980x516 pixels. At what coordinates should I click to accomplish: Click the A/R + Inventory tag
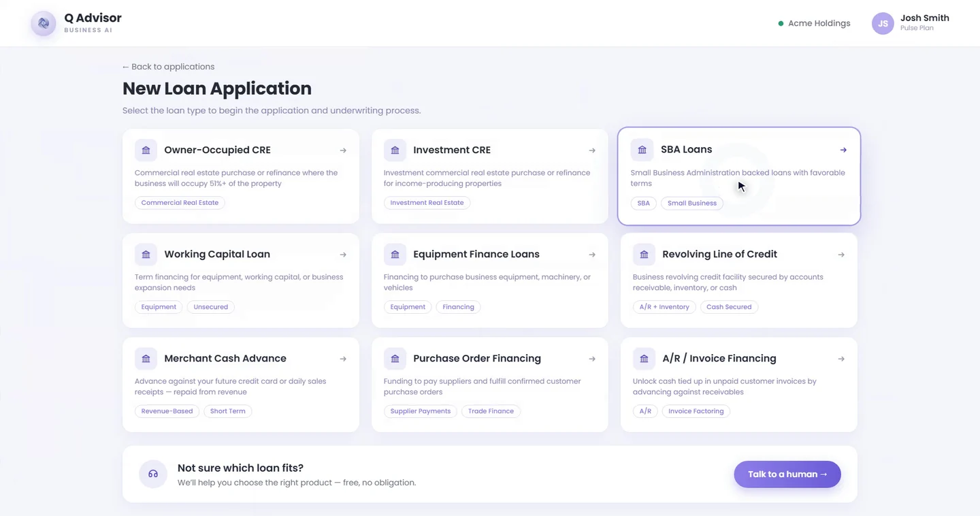664,307
